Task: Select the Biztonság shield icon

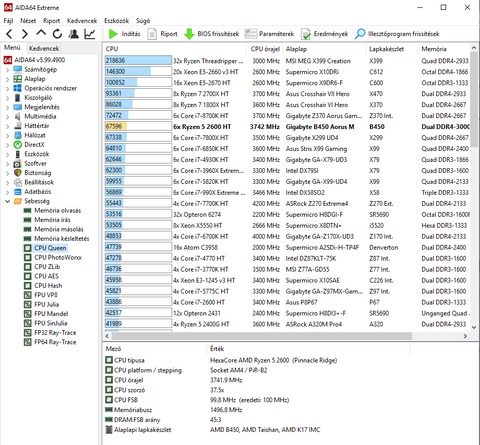Action: (x=18, y=173)
